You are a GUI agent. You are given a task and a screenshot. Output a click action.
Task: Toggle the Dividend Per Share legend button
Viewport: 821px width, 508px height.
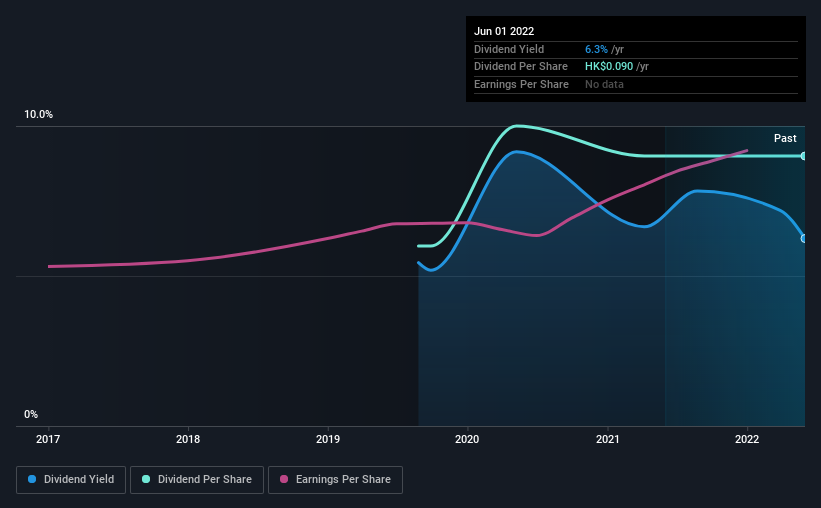click(197, 480)
